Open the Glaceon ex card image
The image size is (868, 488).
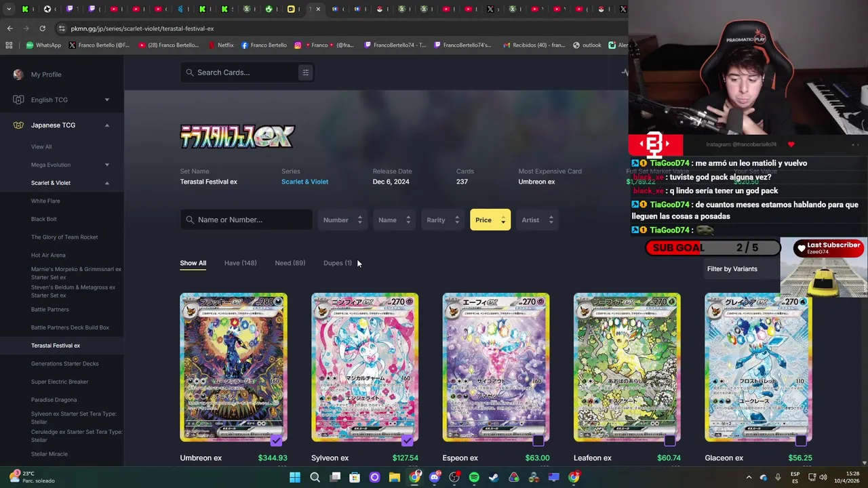tap(758, 367)
